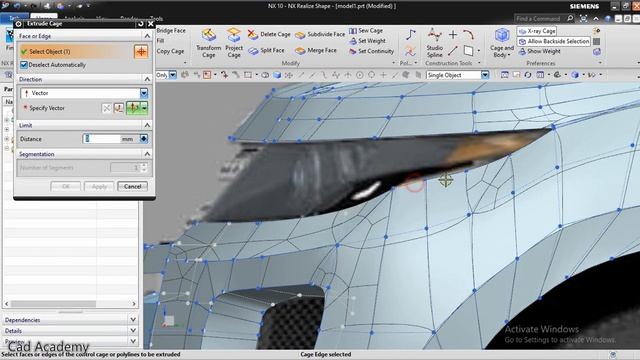This screenshot has height=360, width=640.
Task: Click the refresh icon in the view toolbar
Action: [x=528, y=75]
